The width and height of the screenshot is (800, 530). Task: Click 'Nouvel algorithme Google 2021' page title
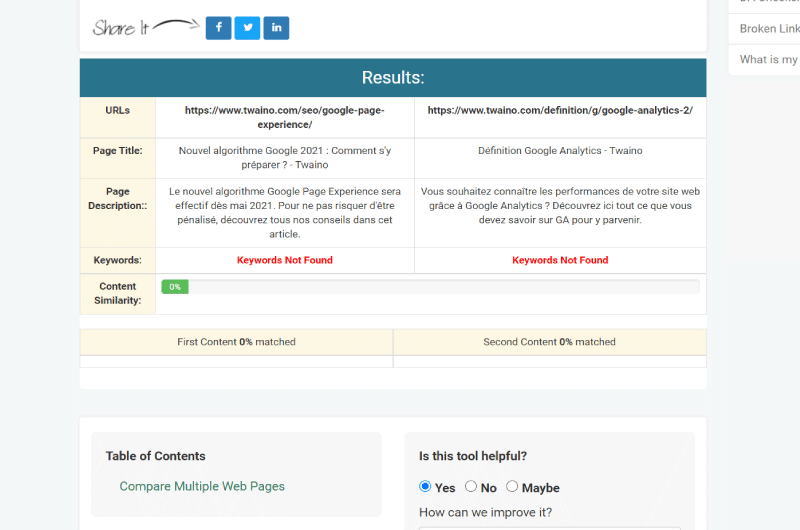click(285, 158)
